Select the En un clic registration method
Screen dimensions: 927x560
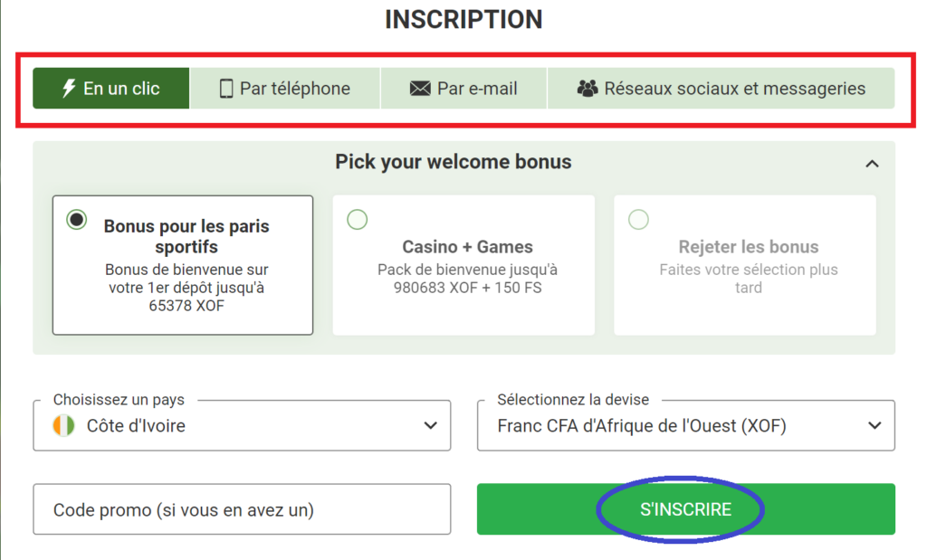pos(110,88)
